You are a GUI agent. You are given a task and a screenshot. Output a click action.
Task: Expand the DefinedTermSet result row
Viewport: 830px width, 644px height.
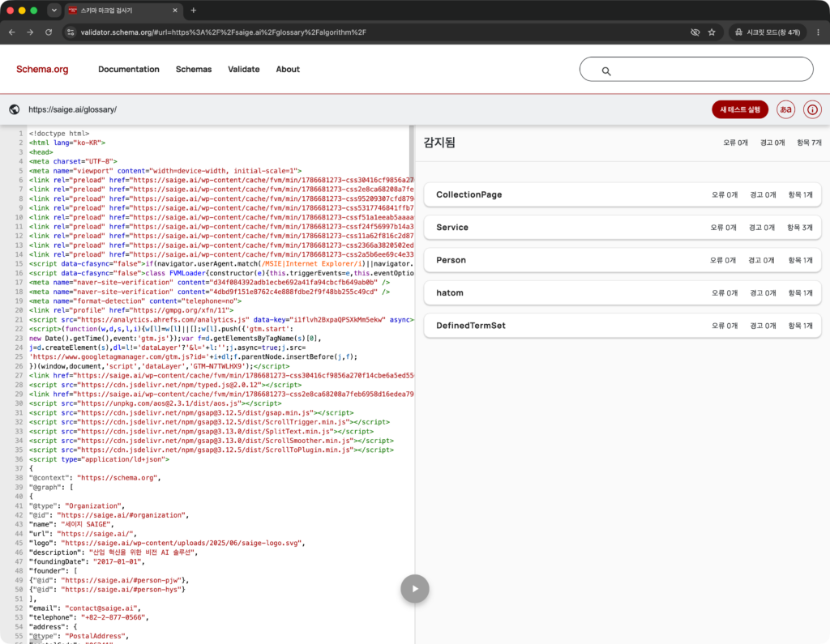tap(622, 326)
